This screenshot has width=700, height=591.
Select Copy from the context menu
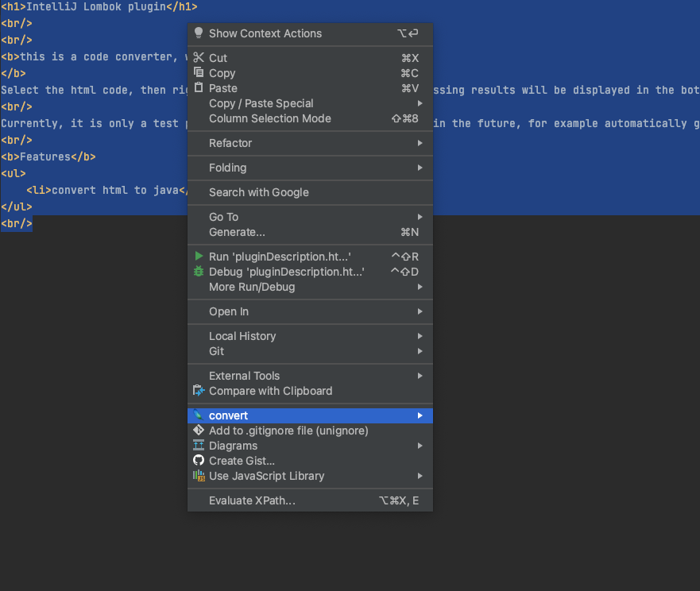point(310,73)
